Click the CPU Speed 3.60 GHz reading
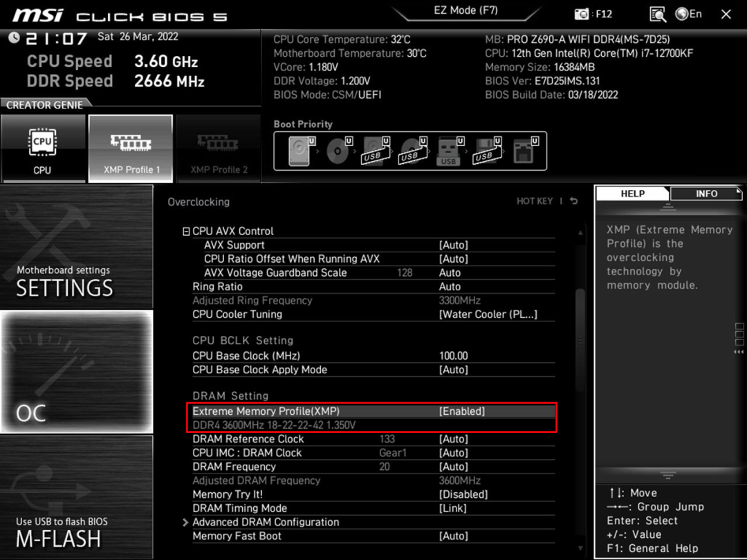747x560 pixels. point(112,61)
